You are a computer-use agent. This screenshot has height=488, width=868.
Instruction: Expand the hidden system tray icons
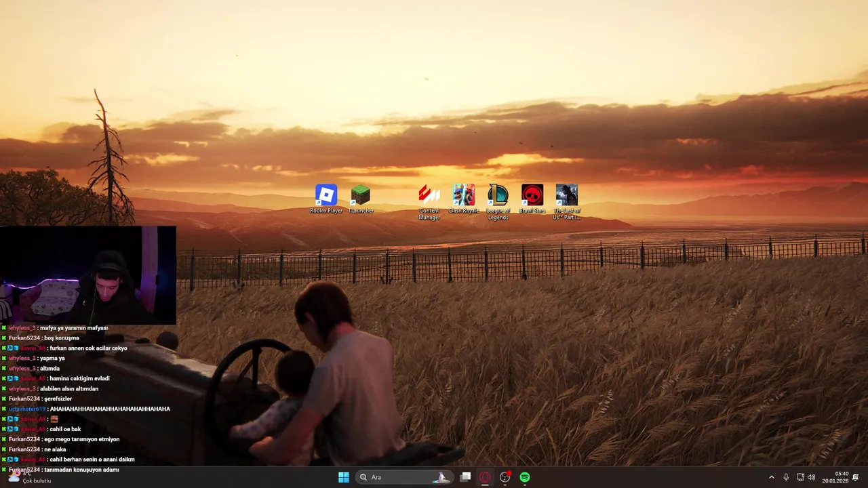[x=771, y=477]
